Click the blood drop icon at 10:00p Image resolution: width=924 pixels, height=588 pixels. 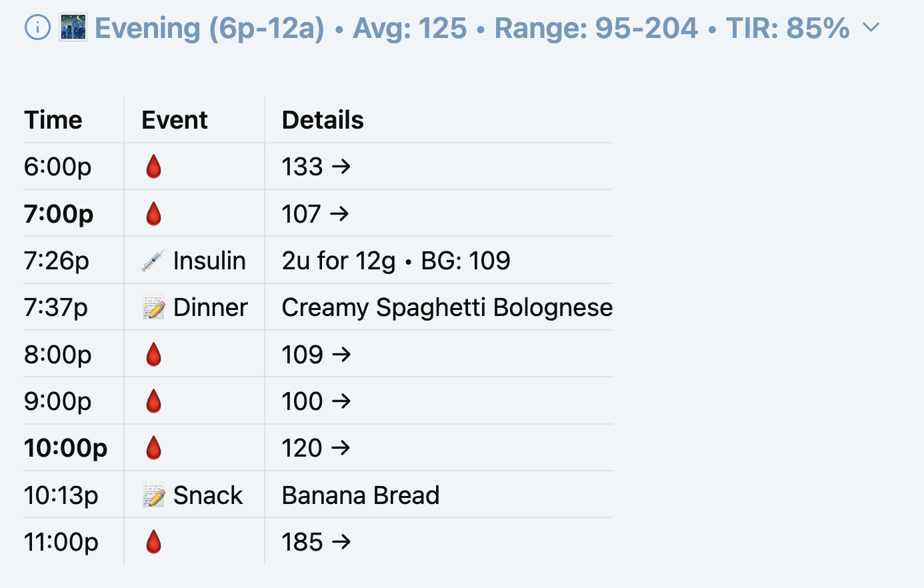click(153, 448)
